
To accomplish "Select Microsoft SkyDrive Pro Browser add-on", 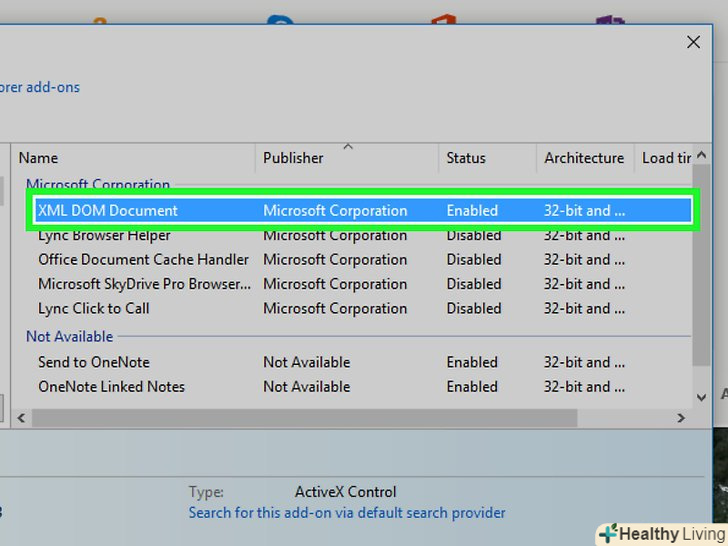I will pos(144,284).
